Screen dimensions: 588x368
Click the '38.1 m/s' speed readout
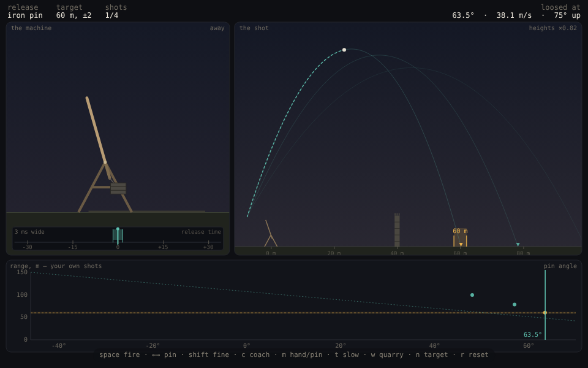[514, 15]
